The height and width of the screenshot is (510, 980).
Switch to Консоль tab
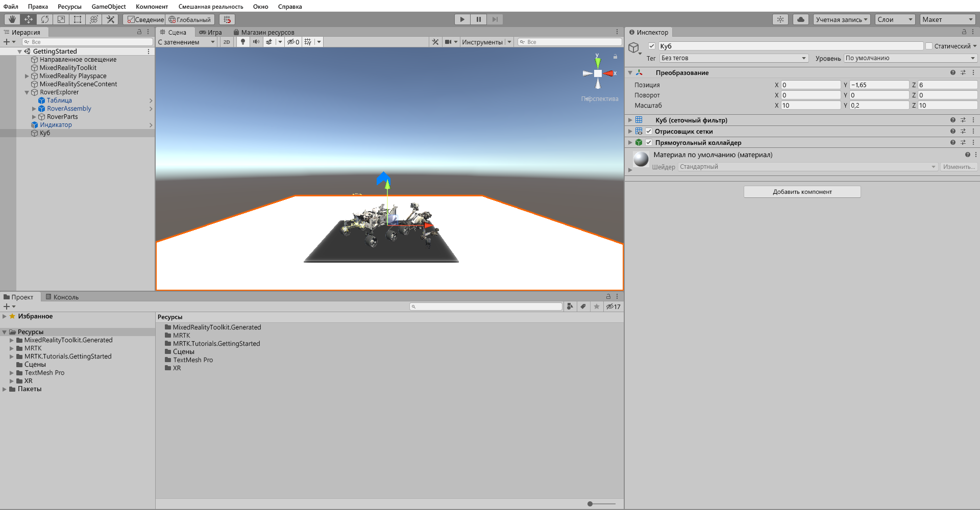pyautogui.click(x=62, y=297)
